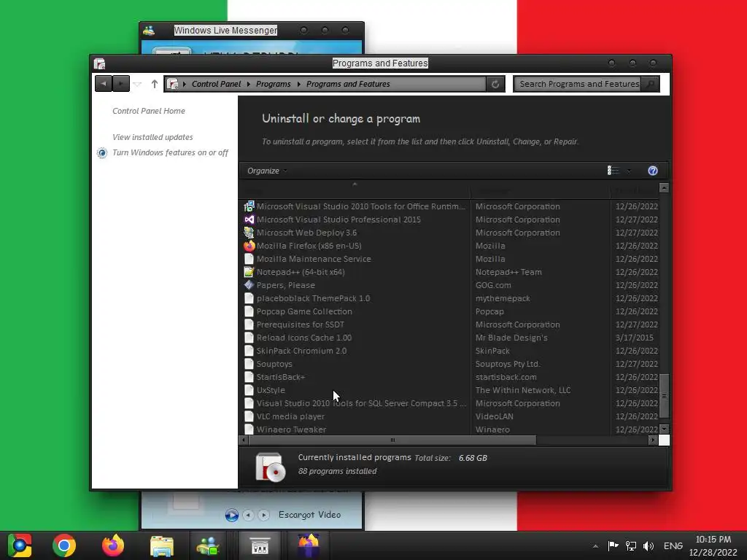Click the search magnifier icon
The height and width of the screenshot is (560, 747).
pos(650,84)
